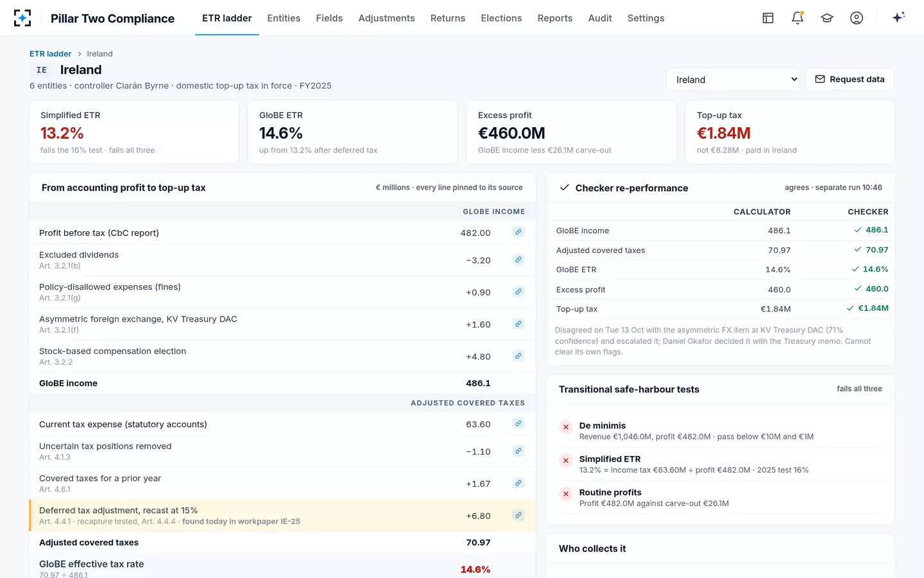This screenshot has width=924, height=578.
Task: Open the learning cap icon
Action: (827, 18)
